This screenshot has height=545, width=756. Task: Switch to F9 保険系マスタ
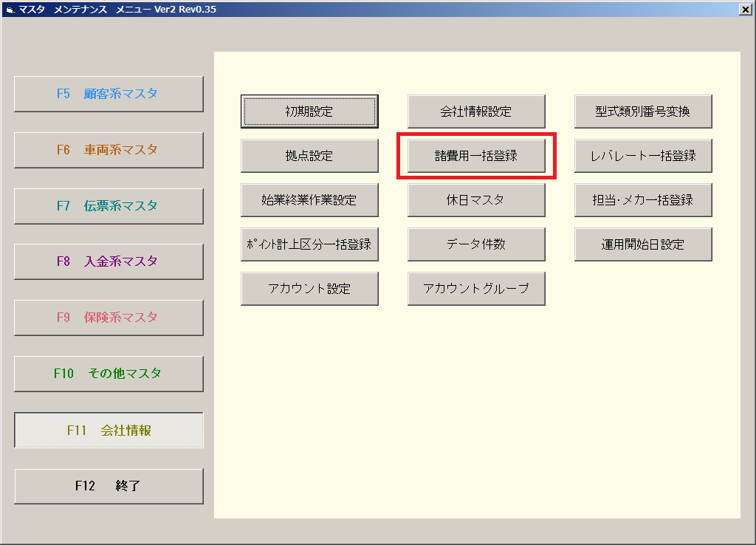coord(109,318)
